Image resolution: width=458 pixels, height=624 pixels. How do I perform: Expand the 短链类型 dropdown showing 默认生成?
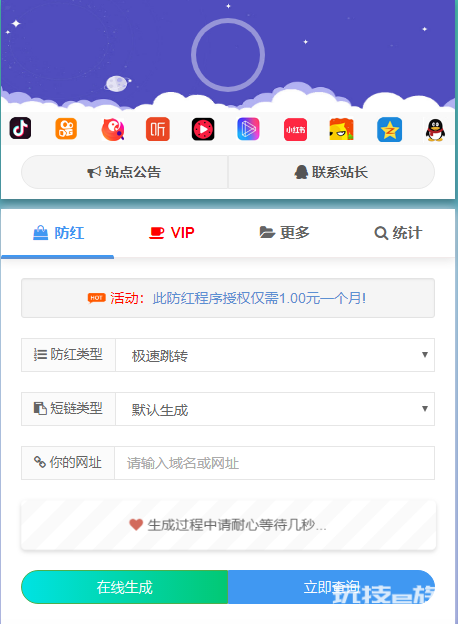coord(275,409)
